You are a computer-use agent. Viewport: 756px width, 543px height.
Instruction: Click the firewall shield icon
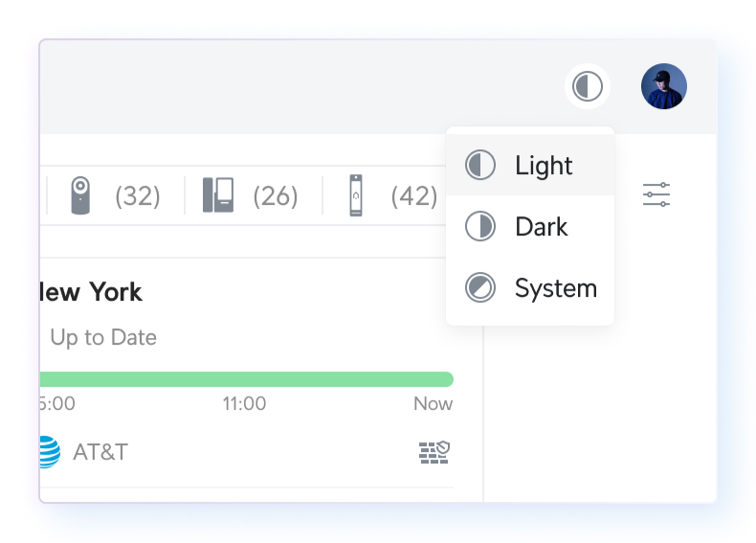pyautogui.click(x=434, y=452)
